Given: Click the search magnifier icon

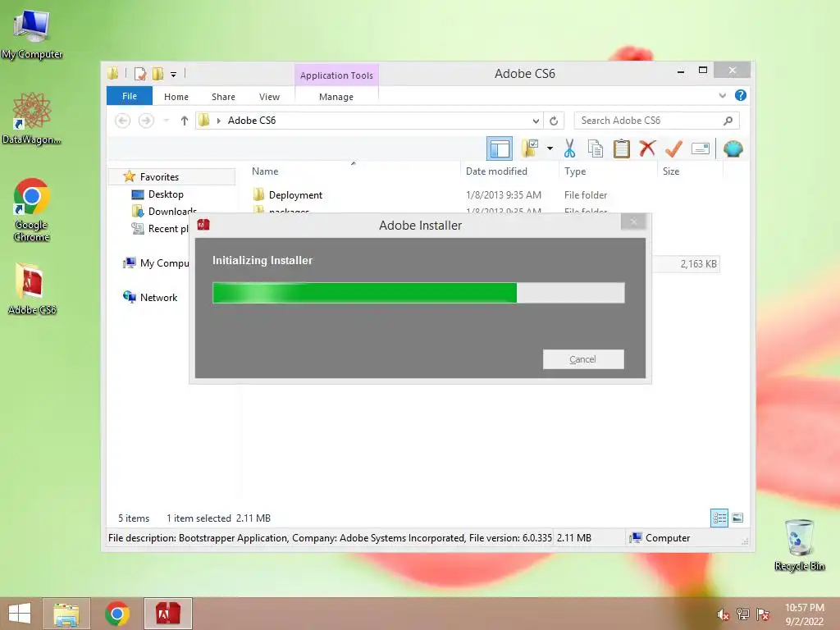Looking at the screenshot, I should click(728, 121).
